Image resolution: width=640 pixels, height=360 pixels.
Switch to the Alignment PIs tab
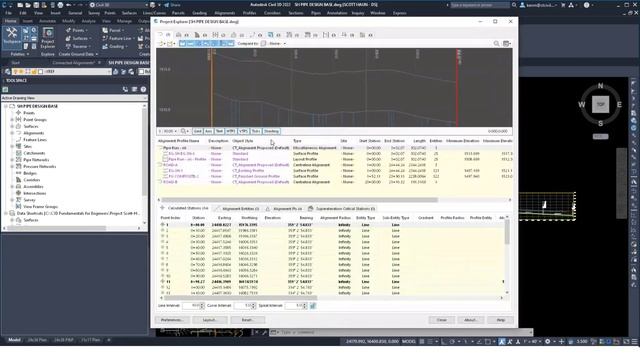284,209
